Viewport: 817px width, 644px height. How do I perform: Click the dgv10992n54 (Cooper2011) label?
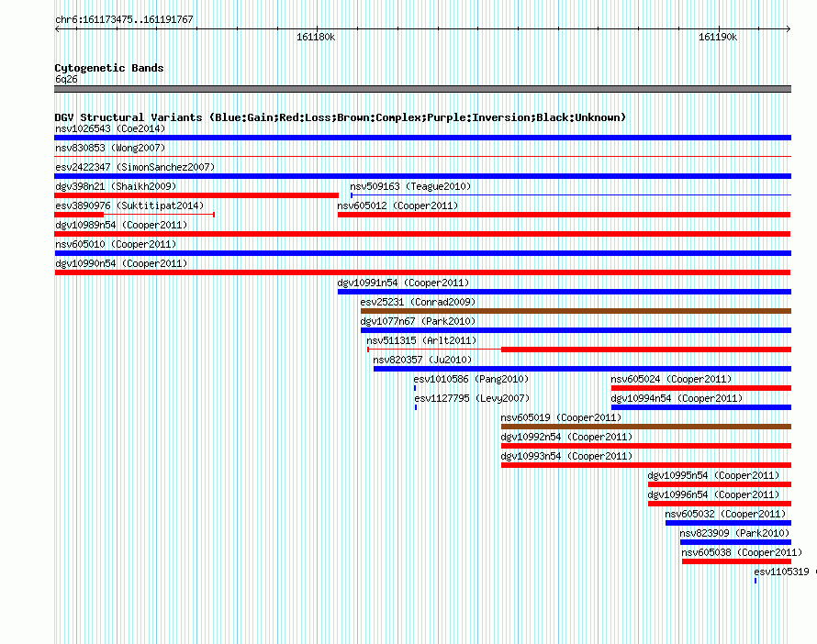(x=566, y=437)
